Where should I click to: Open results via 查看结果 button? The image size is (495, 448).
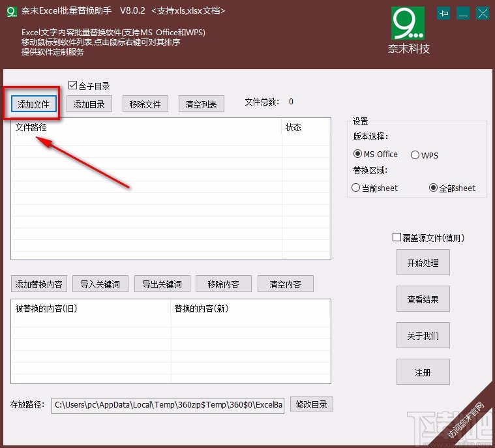(x=423, y=299)
